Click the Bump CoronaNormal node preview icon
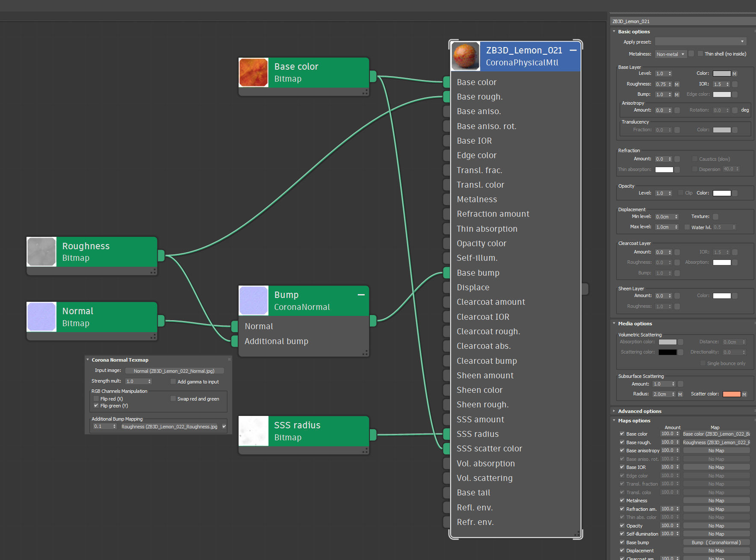Screen dimensions: 756x560 [x=254, y=301]
